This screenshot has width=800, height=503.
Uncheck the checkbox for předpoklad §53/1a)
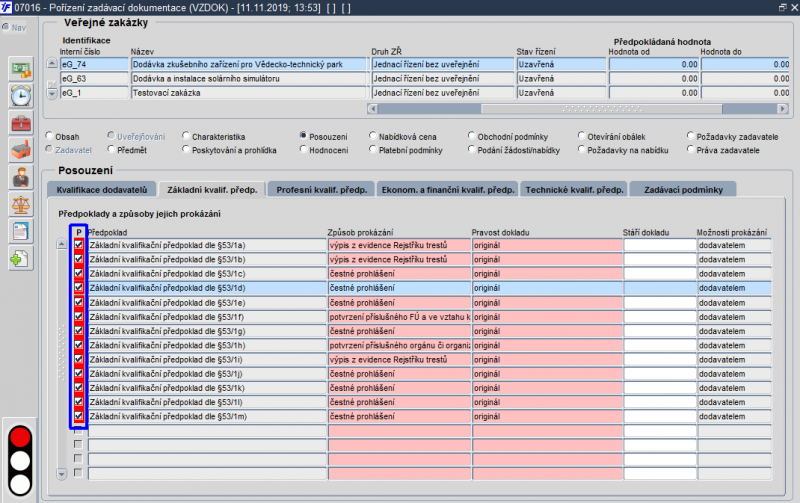pyautogui.click(x=79, y=245)
